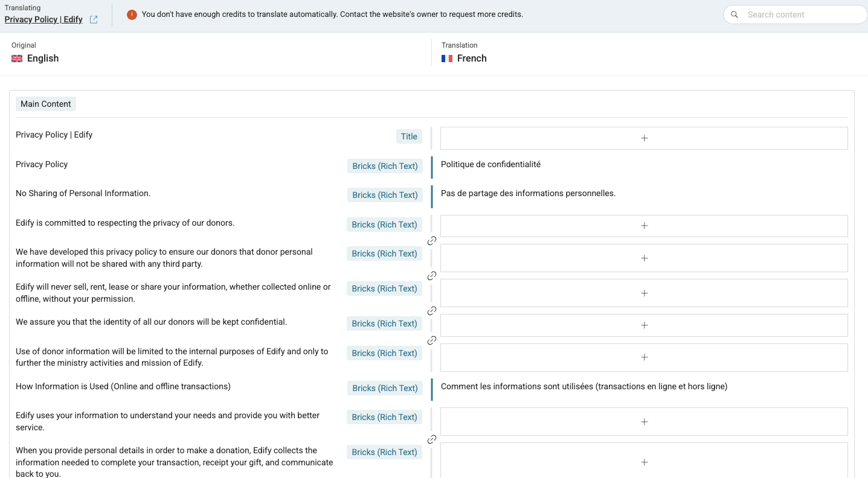Select original text 'Privacy Policy | Edify'
Viewport: 868px width, 478px height.
[54, 135]
